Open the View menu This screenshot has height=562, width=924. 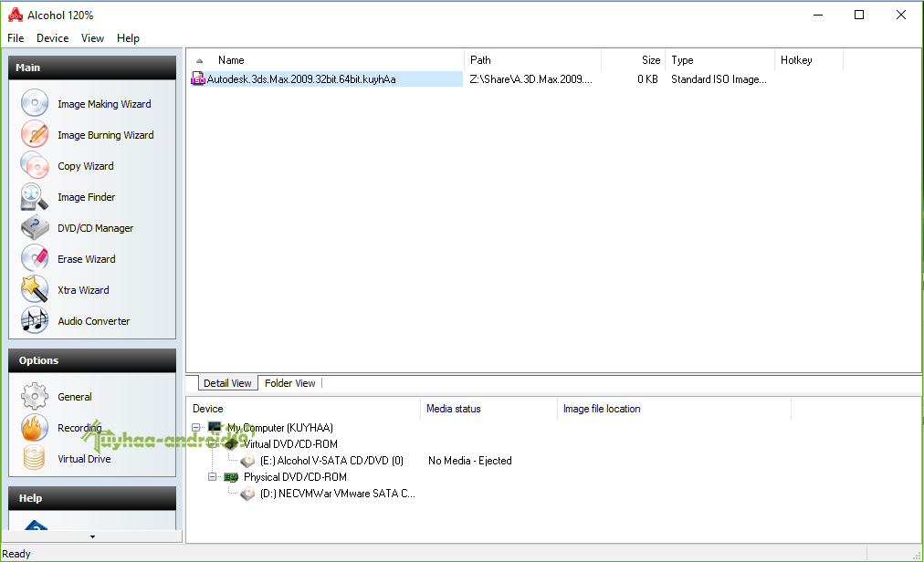pyautogui.click(x=92, y=38)
